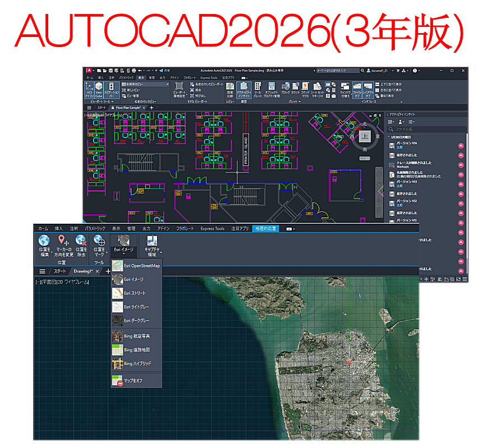This screenshot has width=478, height=448.
Task: Open Express Tools tab in Drawing1 window
Action: pos(212,229)
